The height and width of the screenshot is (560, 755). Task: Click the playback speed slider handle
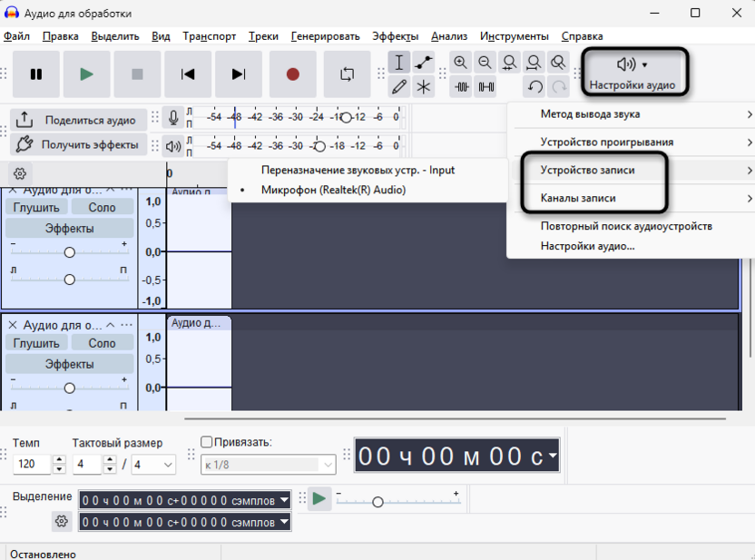[378, 502]
